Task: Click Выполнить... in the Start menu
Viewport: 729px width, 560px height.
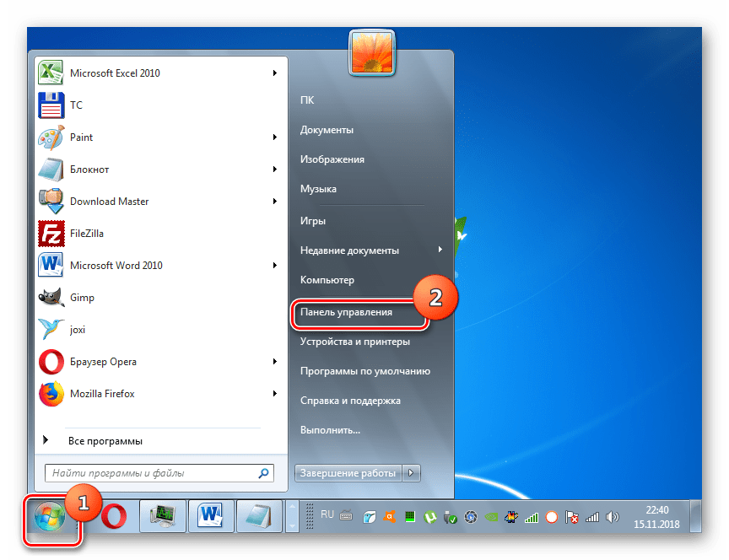Action: click(x=331, y=430)
